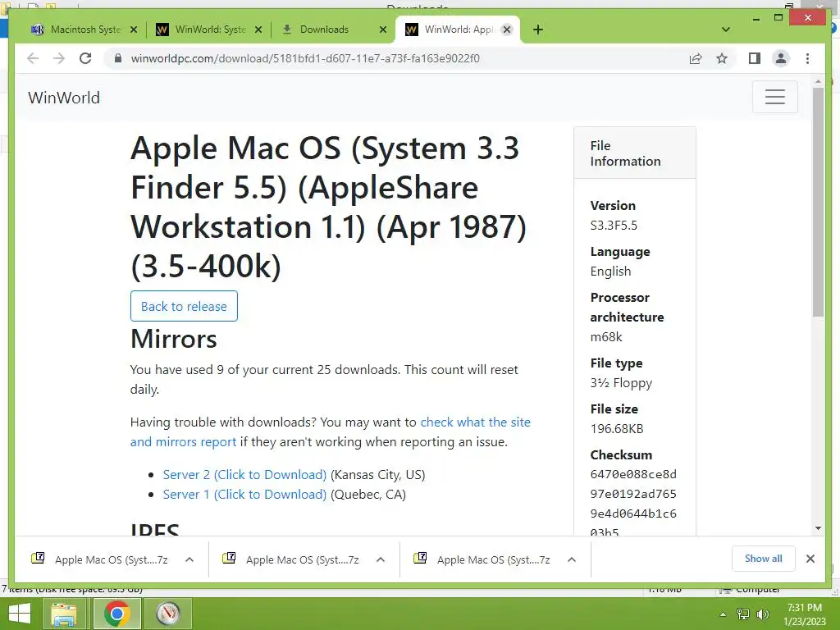840x630 pixels.
Task: Click Chrome icon in taskbar
Action: click(116, 614)
